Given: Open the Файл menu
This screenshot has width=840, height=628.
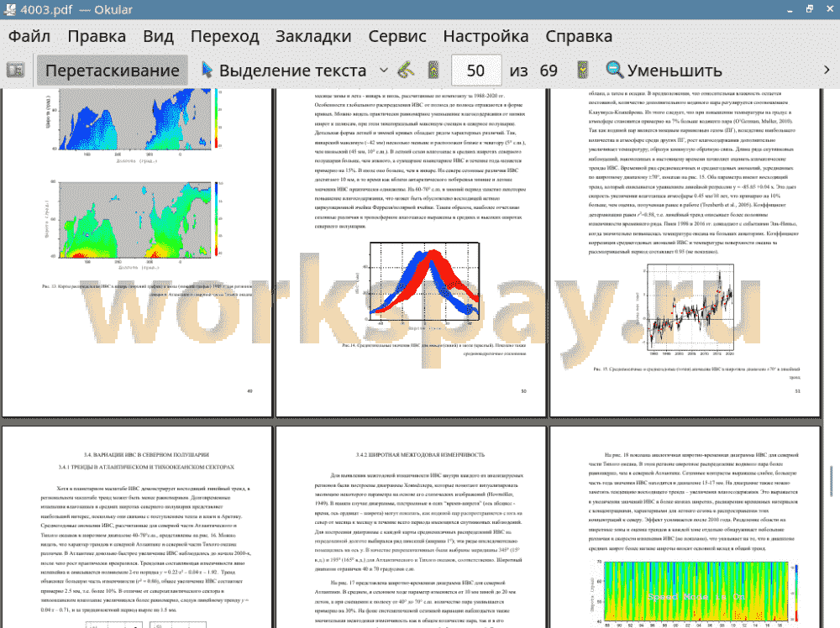Looking at the screenshot, I should point(29,36).
